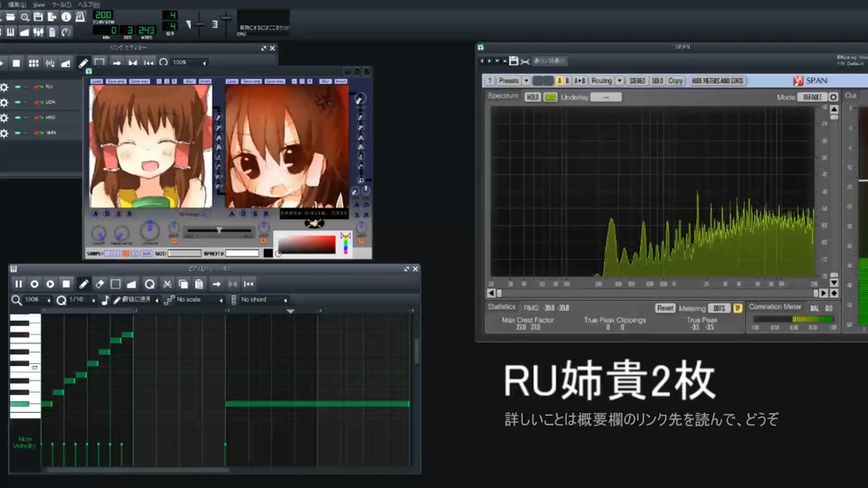Toggle the SOLO button in SPAN
The height and width of the screenshot is (488, 868).
pyautogui.click(x=657, y=80)
